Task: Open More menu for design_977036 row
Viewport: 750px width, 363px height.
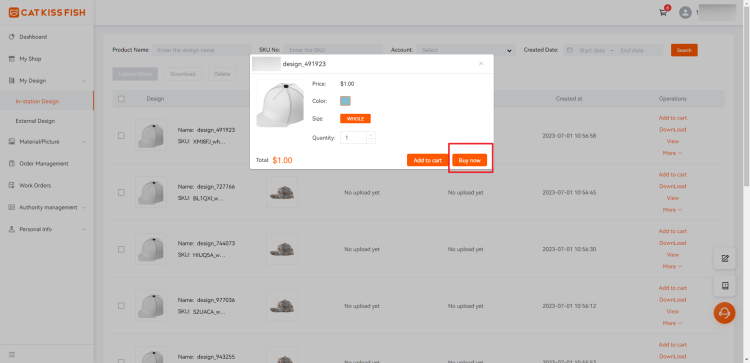Action: 672,323
